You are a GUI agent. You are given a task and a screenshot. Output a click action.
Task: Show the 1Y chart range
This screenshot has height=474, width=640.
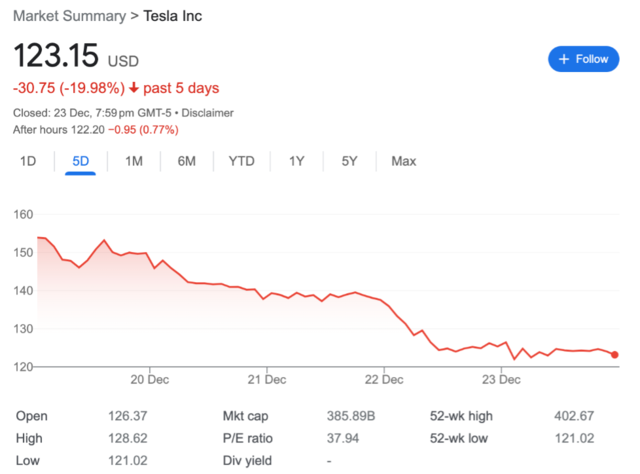pos(297,161)
